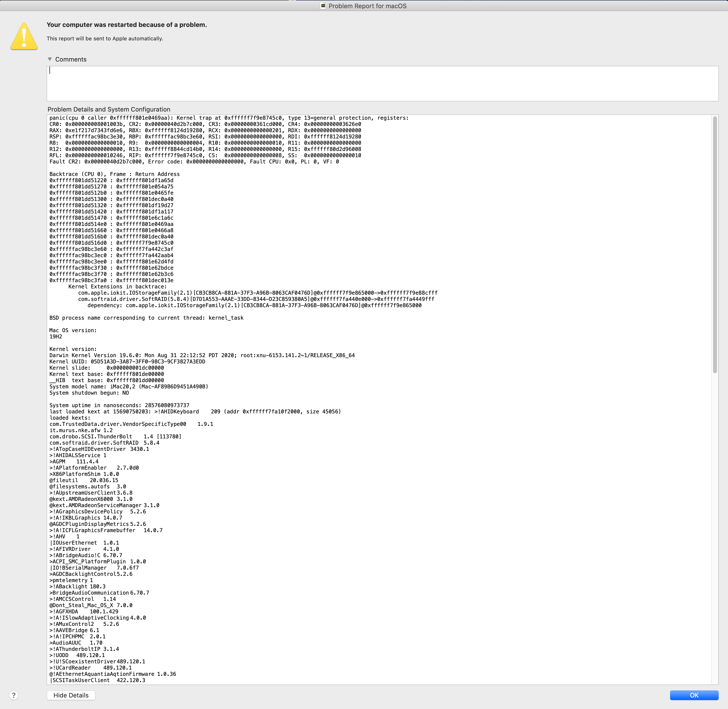Click the 'Problem Details and System Configuration' label
Viewport: 728px width, 709px height.
coord(109,110)
